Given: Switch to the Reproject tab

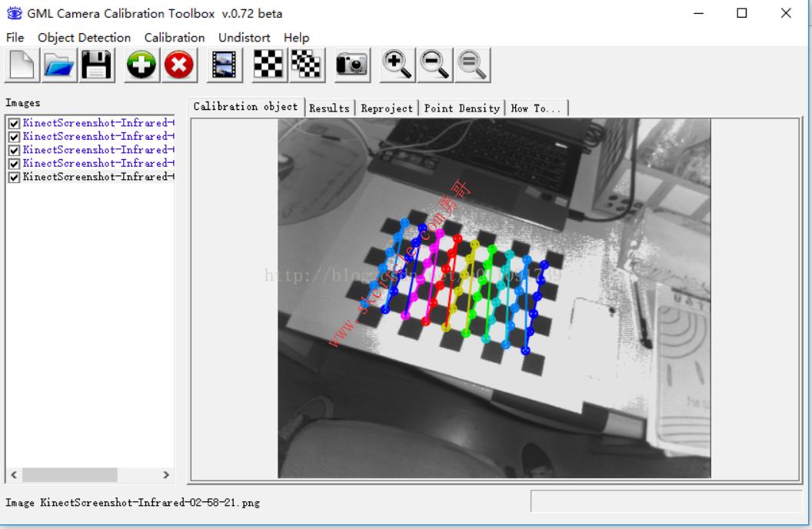Looking at the screenshot, I should (x=387, y=108).
